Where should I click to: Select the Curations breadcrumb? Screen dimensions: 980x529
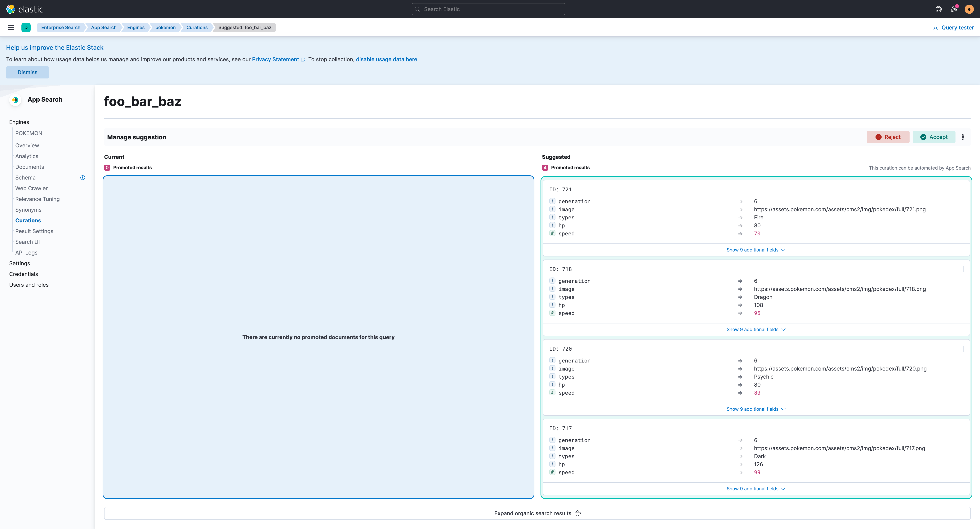point(197,27)
